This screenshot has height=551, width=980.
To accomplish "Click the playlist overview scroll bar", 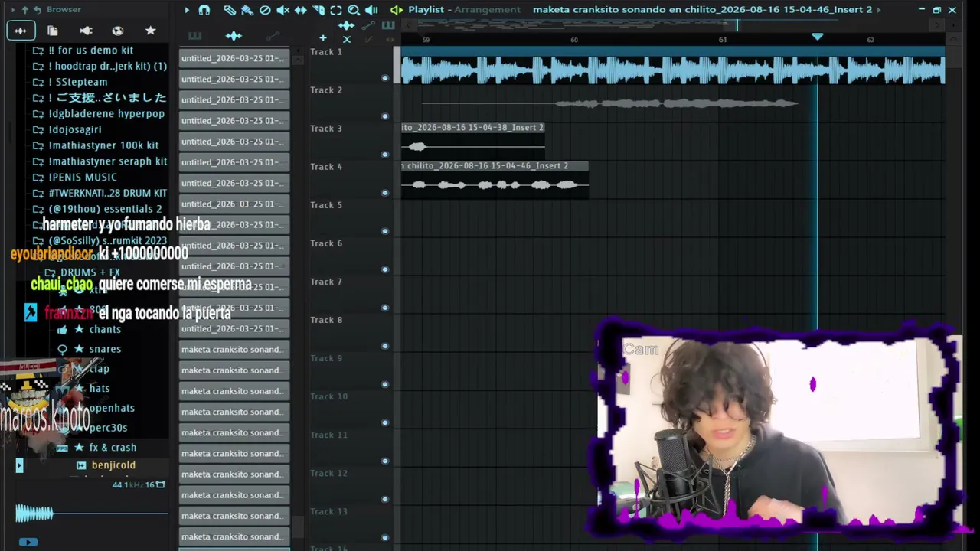I will click(674, 24).
